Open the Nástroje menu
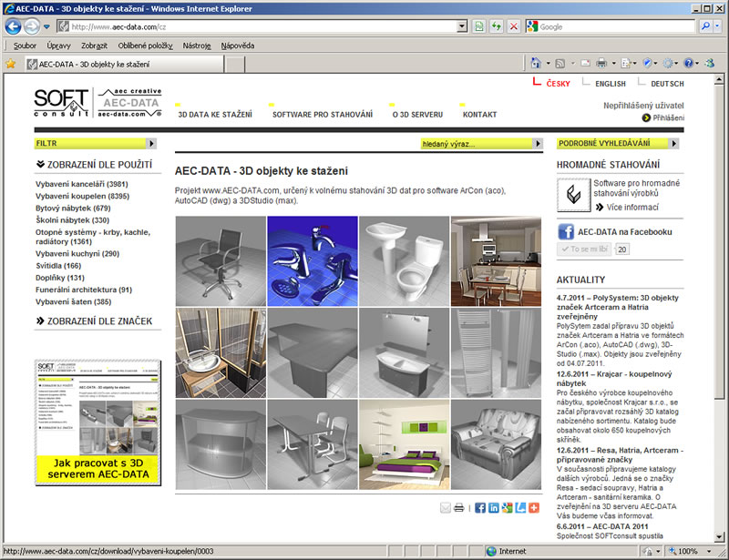This screenshot has width=729, height=560. click(x=197, y=45)
